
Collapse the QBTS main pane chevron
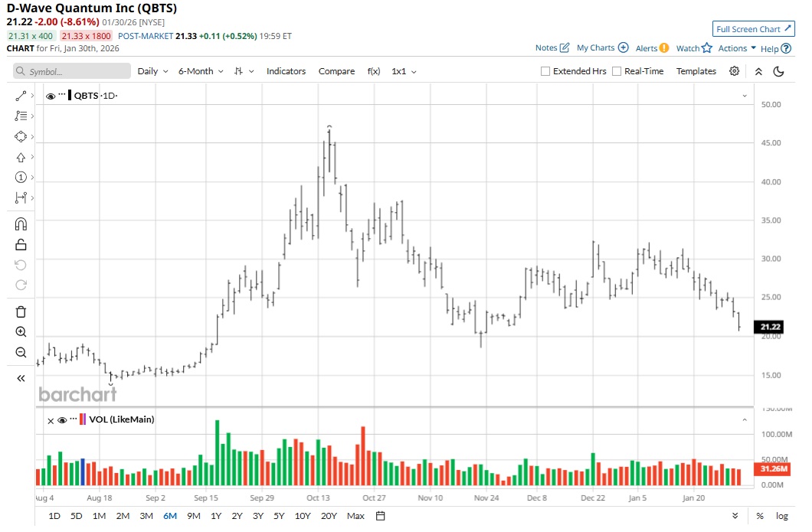coord(745,96)
